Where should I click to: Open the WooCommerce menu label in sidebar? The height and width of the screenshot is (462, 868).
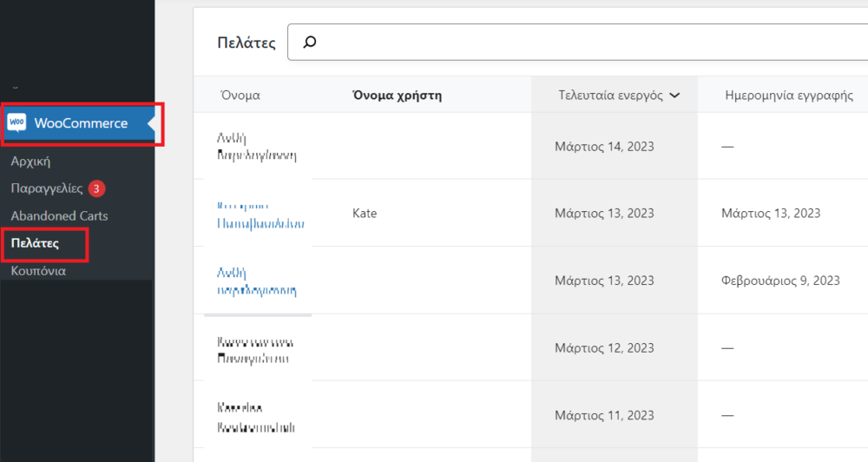click(81, 123)
